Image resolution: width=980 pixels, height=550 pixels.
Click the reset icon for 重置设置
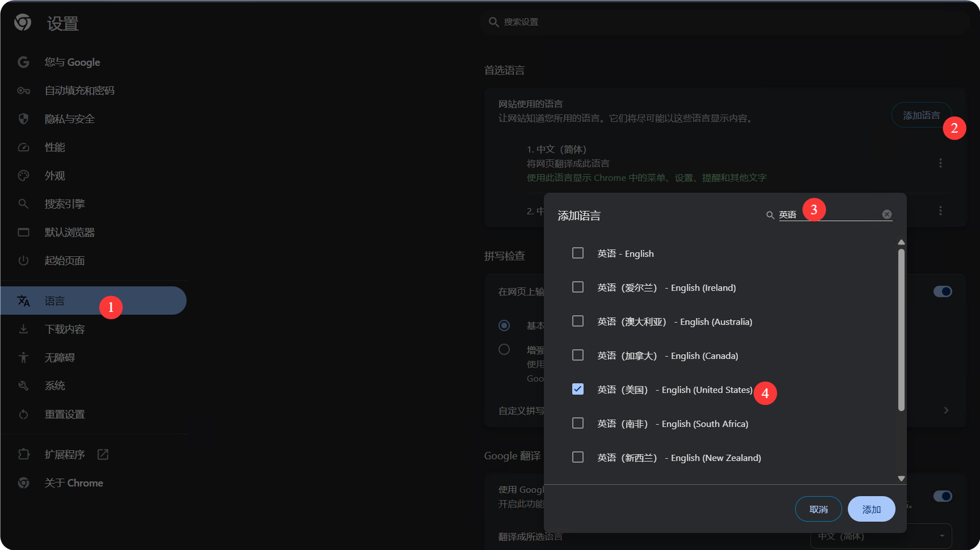click(x=23, y=414)
